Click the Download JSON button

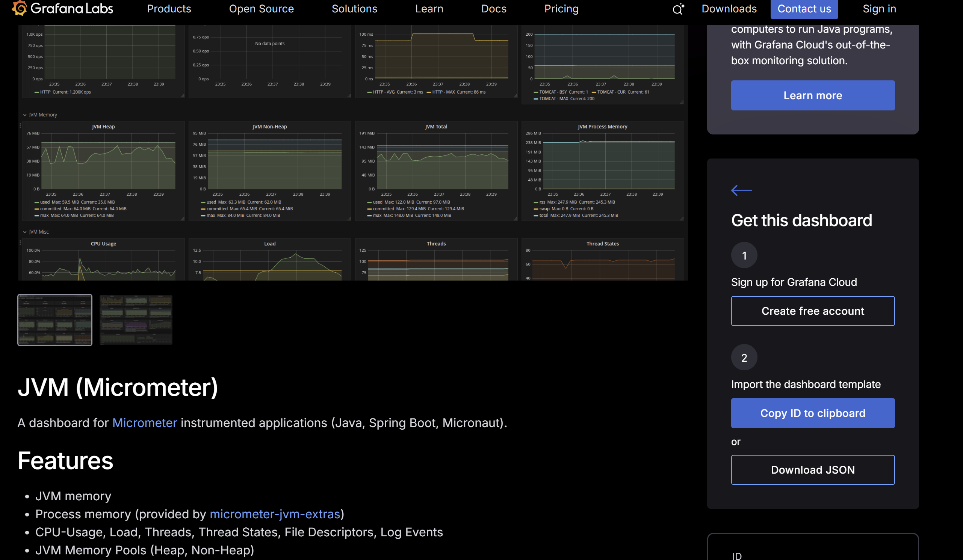point(812,469)
